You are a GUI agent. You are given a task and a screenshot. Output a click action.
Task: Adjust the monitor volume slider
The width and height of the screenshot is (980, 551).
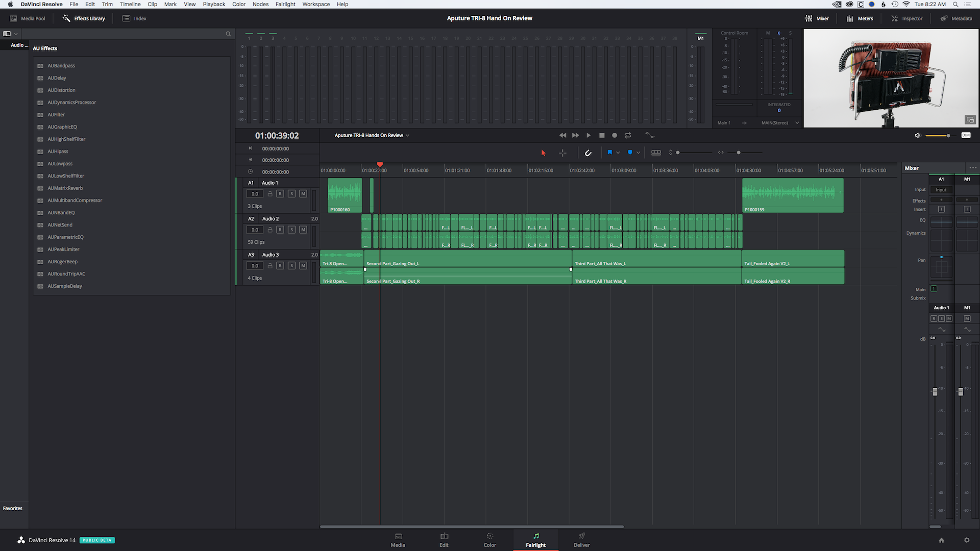[x=948, y=136]
